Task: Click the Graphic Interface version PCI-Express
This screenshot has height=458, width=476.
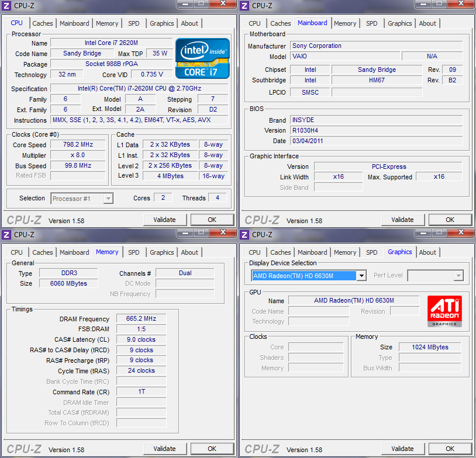Action: [x=388, y=166]
